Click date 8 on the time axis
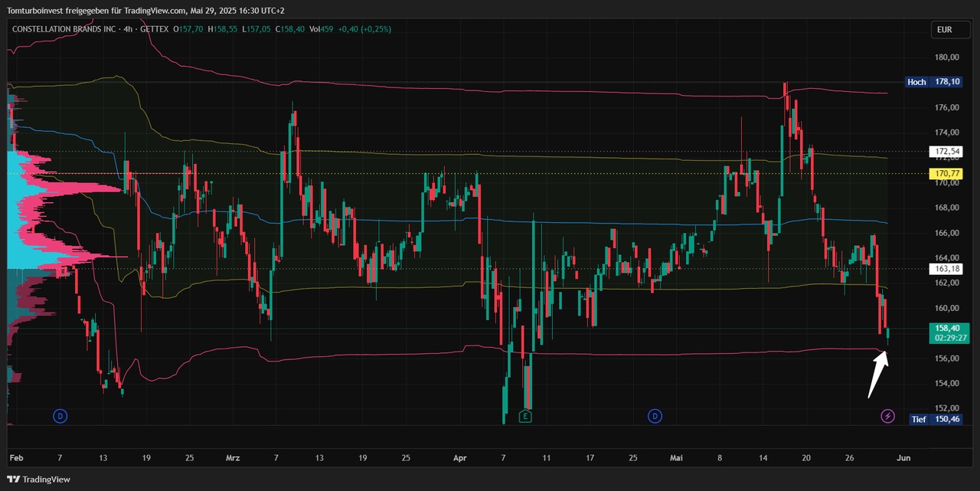The height and width of the screenshot is (491, 980). click(720, 458)
